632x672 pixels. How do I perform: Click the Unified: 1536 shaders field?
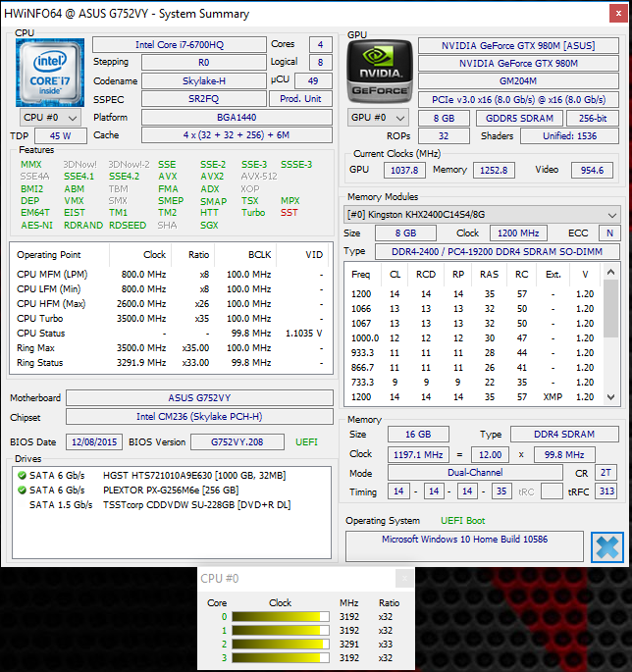pyautogui.click(x=570, y=136)
